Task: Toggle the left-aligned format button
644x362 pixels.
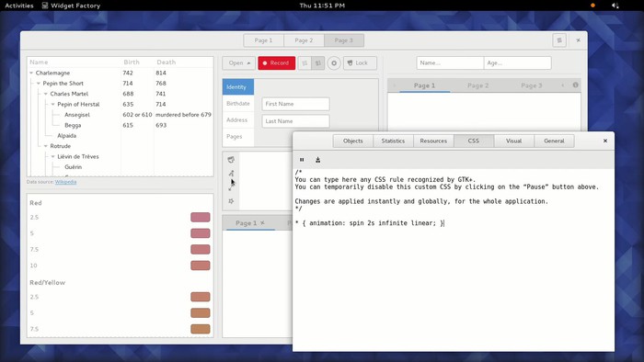Action: (x=305, y=63)
